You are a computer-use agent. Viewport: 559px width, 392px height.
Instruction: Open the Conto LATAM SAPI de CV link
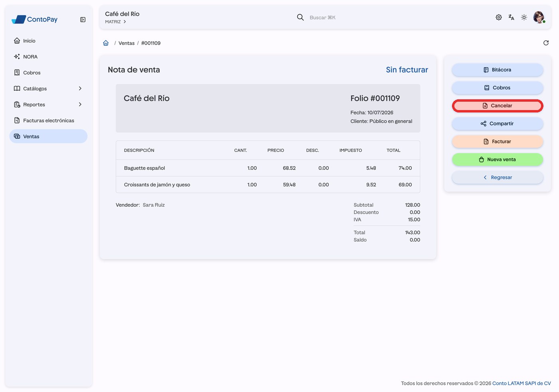pyautogui.click(x=521, y=383)
